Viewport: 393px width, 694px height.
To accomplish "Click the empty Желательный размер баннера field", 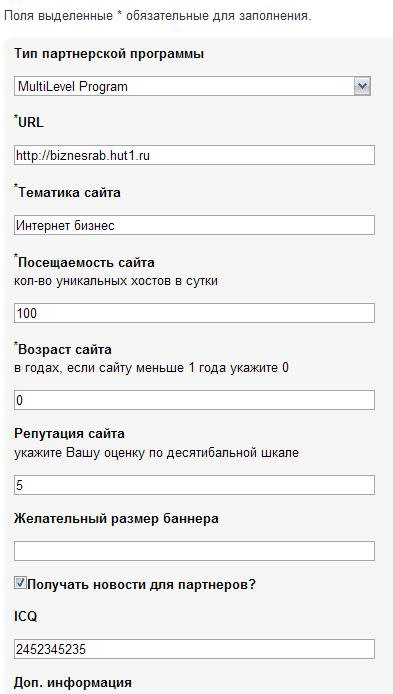I will [194, 551].
